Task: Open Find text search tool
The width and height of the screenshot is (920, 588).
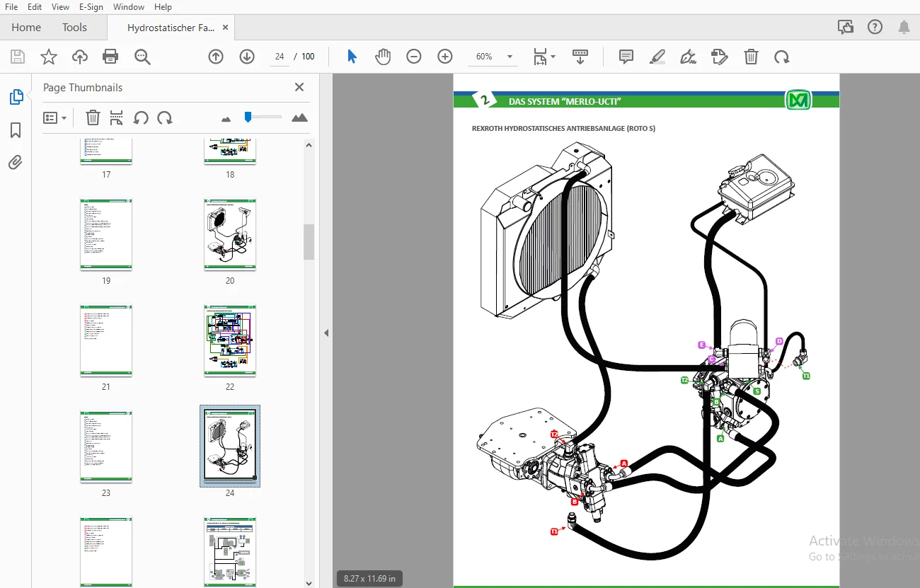Action: click(143, 57)
